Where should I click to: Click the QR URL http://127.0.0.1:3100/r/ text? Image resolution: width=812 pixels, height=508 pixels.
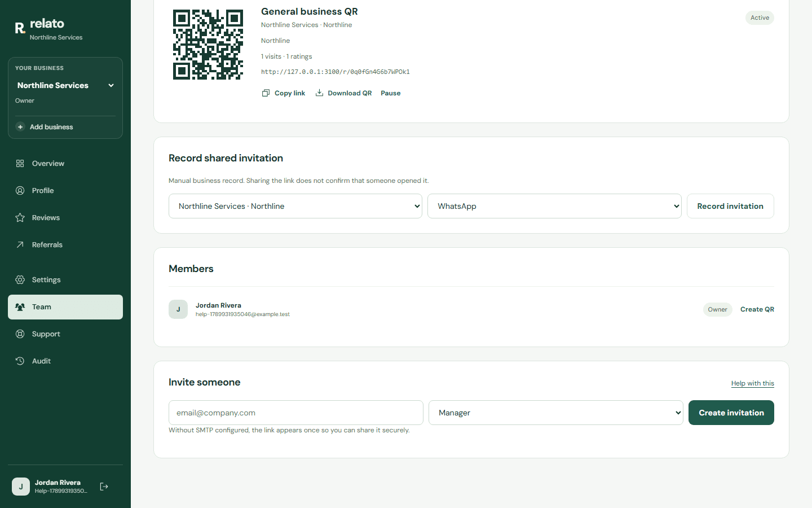coord(336,72)
